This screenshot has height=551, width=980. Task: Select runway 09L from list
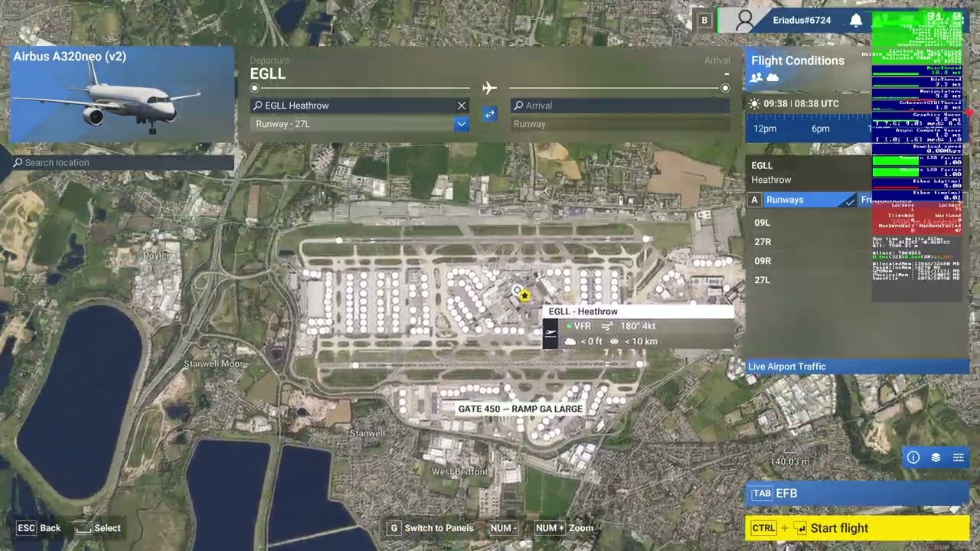coord(762,223)
